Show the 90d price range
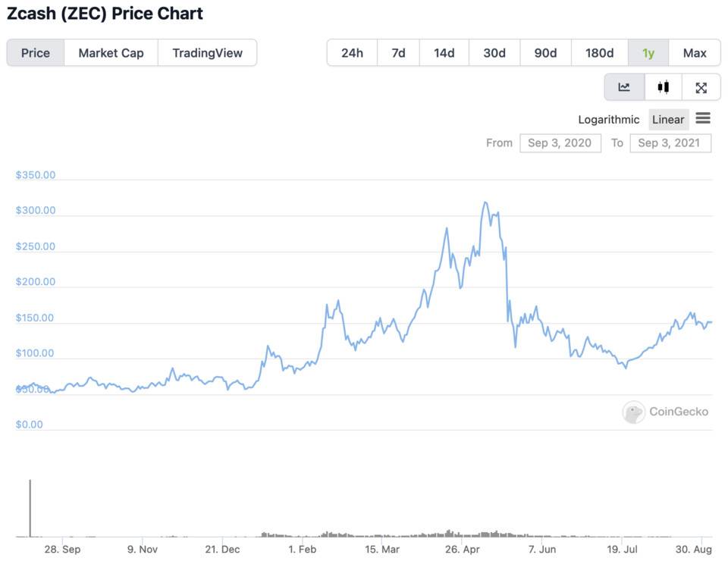The width and height of the screenshot is (728, 561). click(545, 53)
